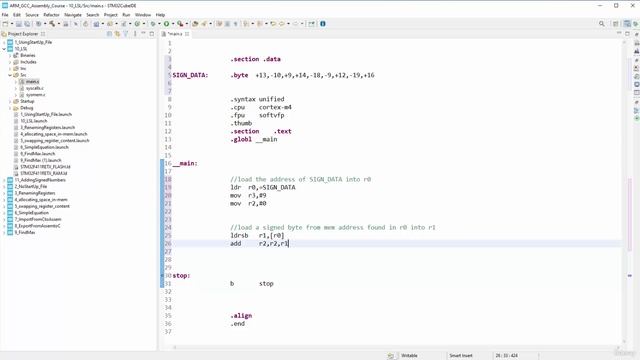Open dropdown arrow next to Run button
This screenshot has height=360, width=640.
[x=173, y=24]
